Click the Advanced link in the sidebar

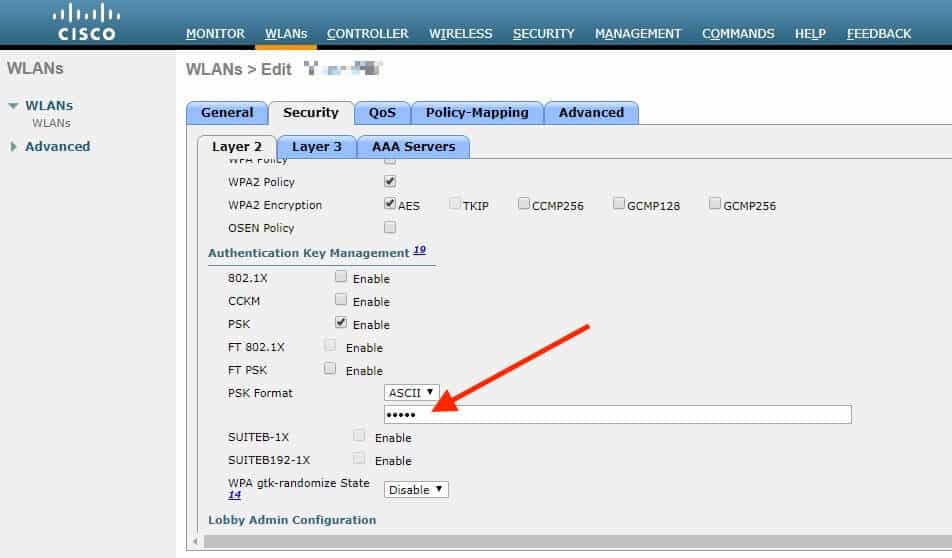[58, 146]
